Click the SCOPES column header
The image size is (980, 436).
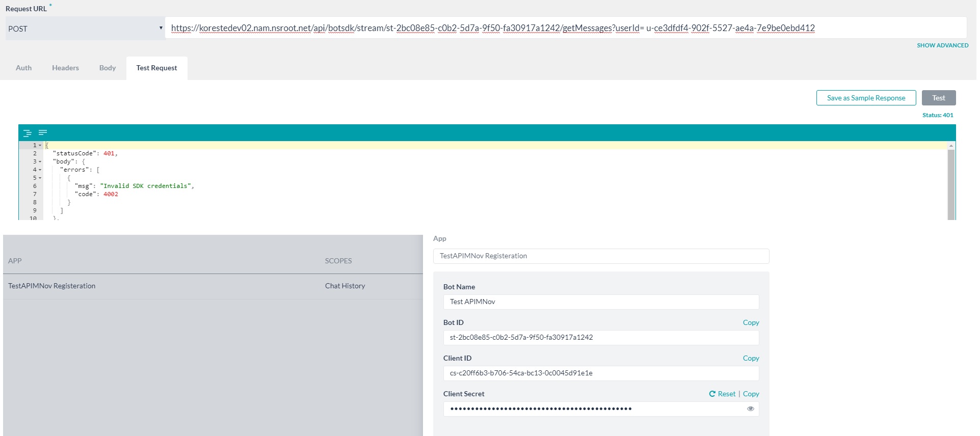338,261
